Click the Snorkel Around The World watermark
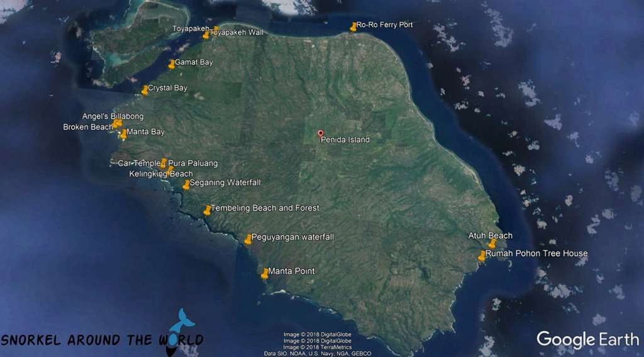The height and width of the screenshot is (357, 644). pyautogui.click(x=102, y=340)
